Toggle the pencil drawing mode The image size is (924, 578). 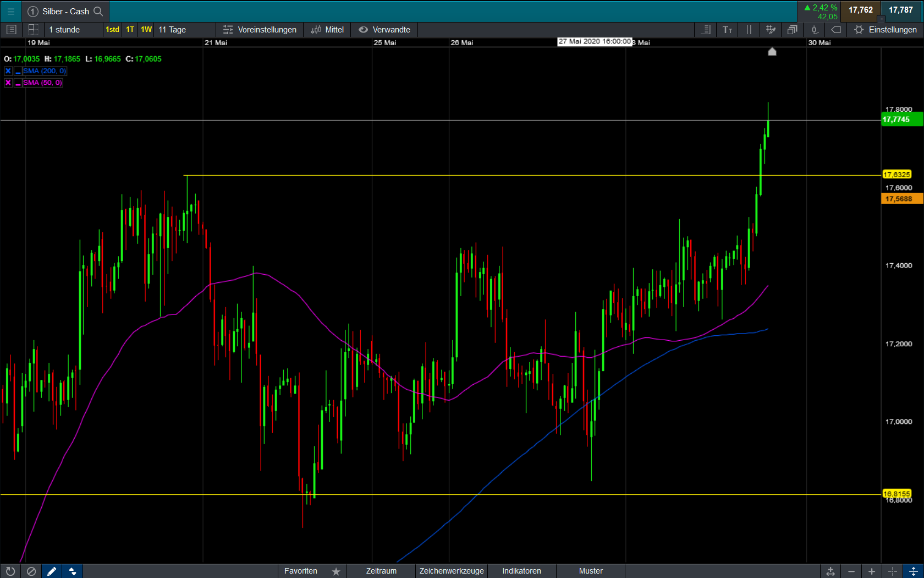pos(52,571)
